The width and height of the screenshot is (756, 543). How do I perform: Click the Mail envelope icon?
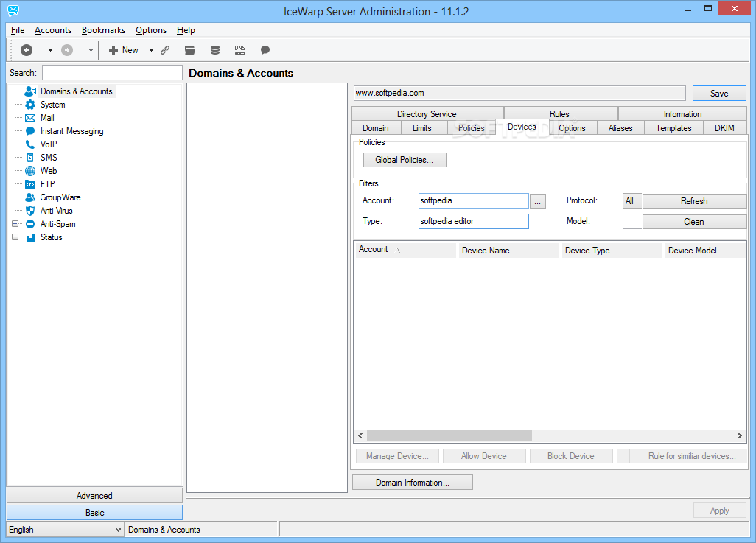[30, 118]
